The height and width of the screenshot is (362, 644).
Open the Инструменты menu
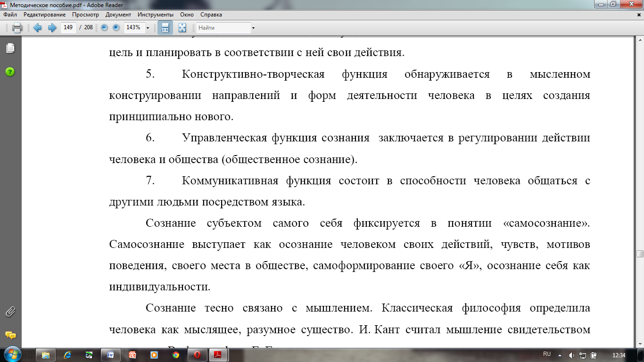[x=155, y=15]
